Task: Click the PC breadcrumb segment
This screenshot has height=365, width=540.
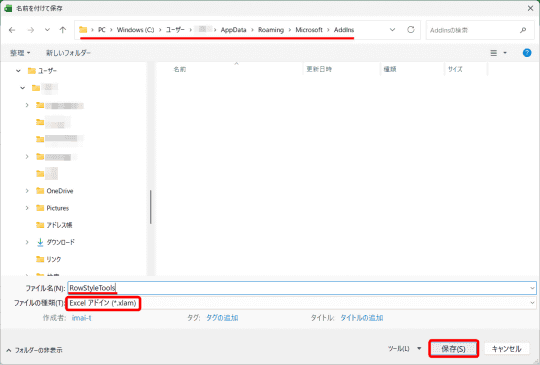Action: [x=102, y=30]
